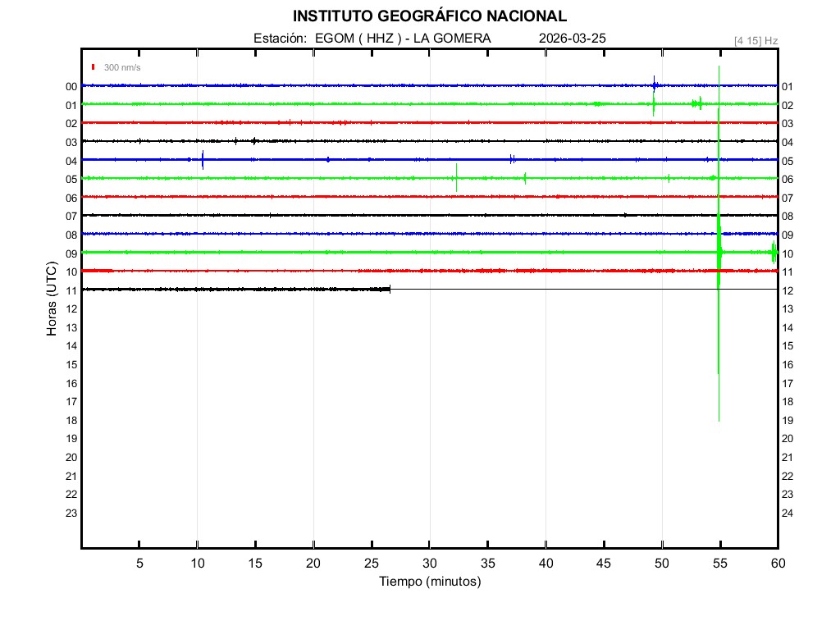Click the large green spike at minute 55

click(719, 246)
